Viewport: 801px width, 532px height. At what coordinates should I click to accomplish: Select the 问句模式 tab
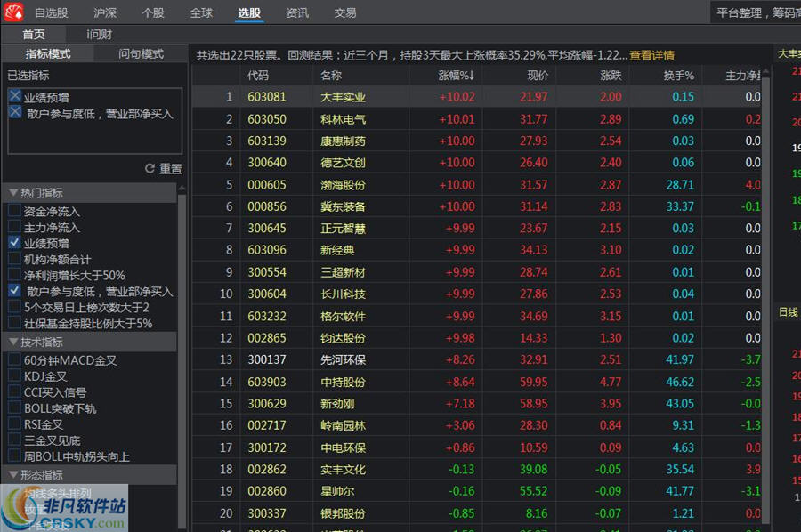click(x=141, y=53)
